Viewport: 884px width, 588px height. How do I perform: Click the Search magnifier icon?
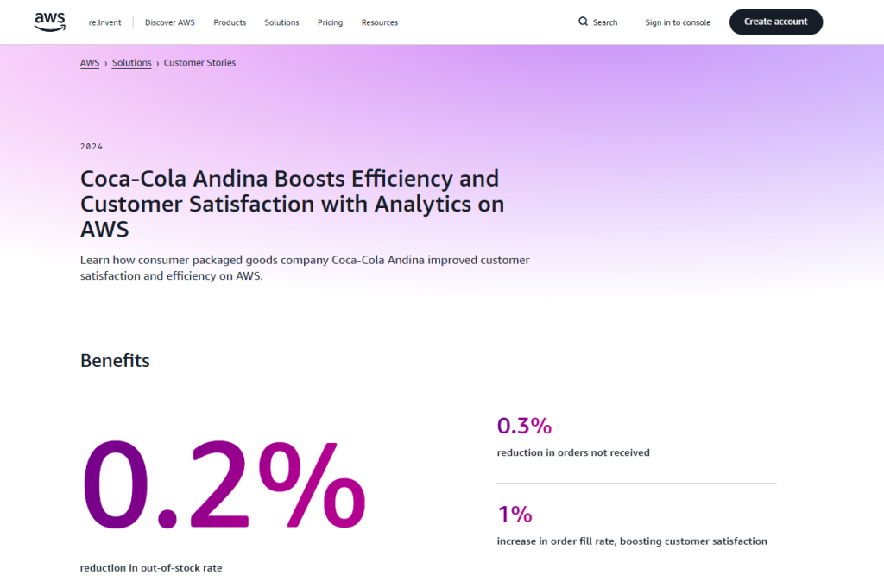(584, 22)
